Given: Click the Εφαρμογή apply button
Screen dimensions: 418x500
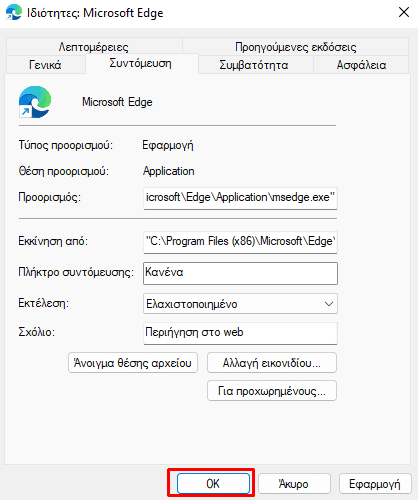Looking at the screenshot, I should (x=375, y=483).
